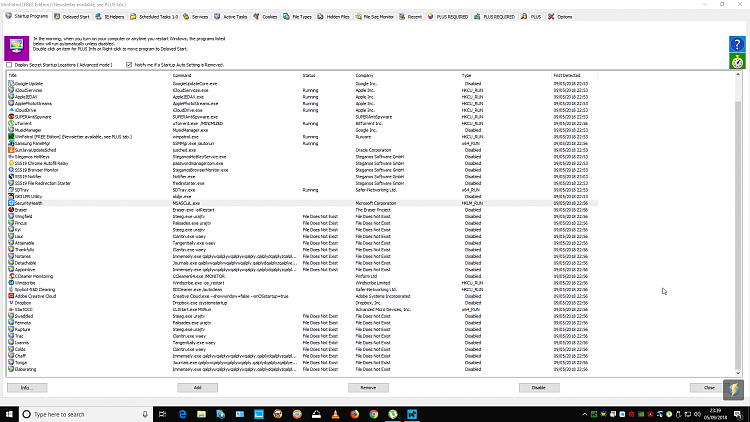Select the Steganos HotKeys entry
Screen dimensions: 750x422
click(x=302, y=156)
